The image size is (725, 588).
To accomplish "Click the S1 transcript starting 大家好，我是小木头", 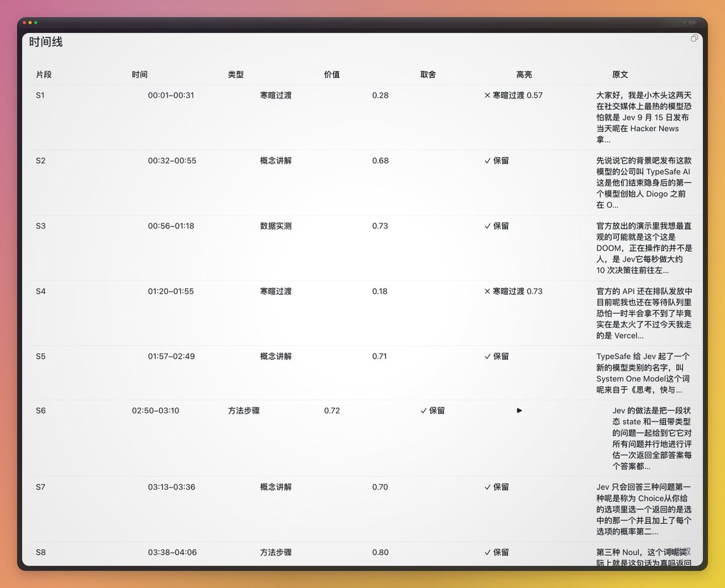I will pos(644,117).
